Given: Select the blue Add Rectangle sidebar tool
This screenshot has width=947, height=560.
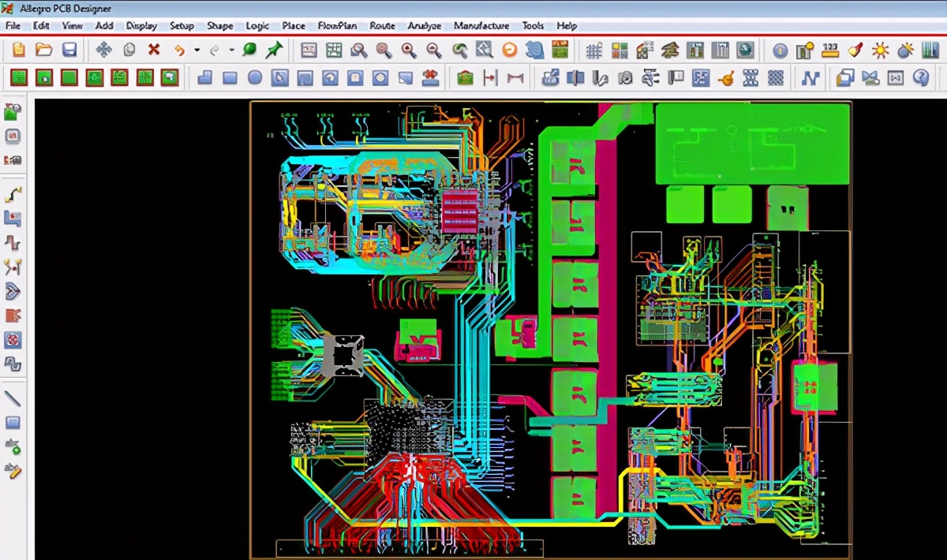Looking at the screenshot, I should [13, 423].
